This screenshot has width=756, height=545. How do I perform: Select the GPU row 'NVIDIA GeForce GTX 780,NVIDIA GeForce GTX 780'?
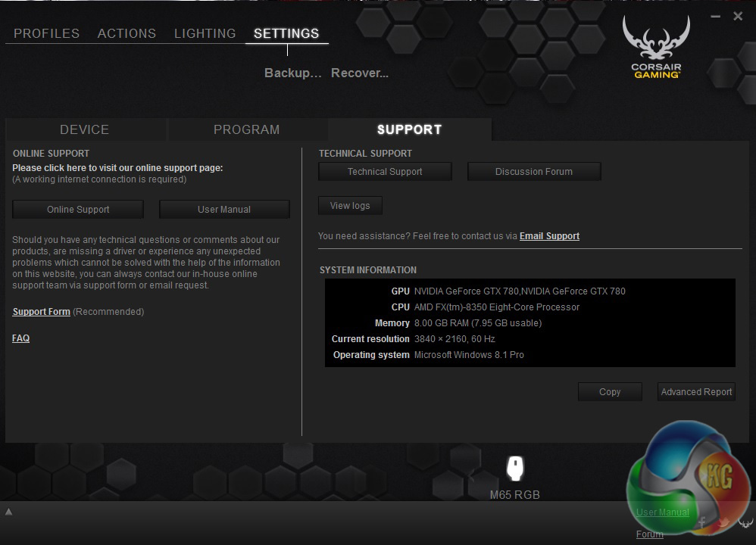[520, 291]
